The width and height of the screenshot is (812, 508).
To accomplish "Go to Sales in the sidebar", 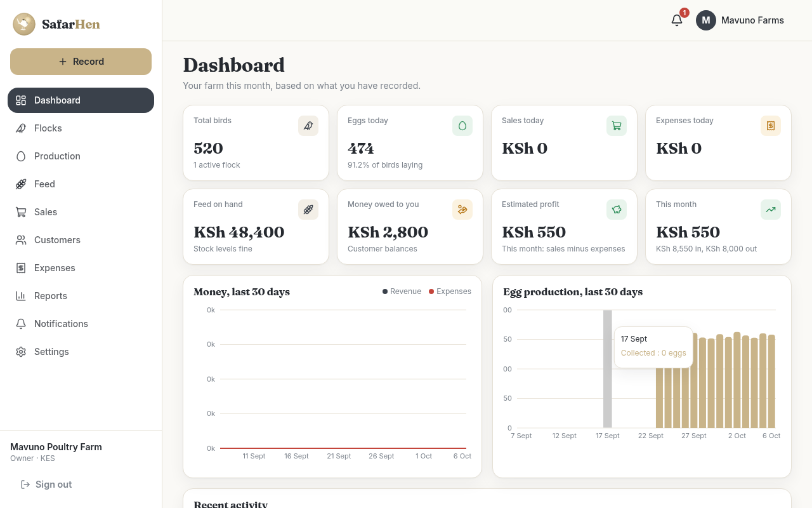I will point(81,212).
